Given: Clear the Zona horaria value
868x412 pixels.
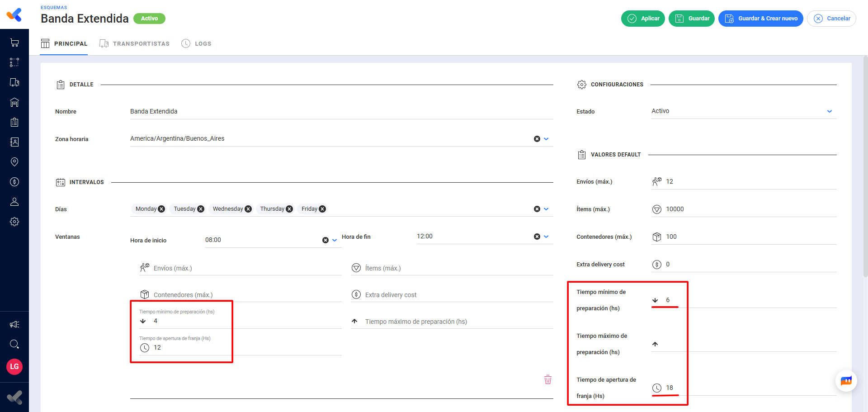Looking at the screenshot, I should click(x=537, y=139).
